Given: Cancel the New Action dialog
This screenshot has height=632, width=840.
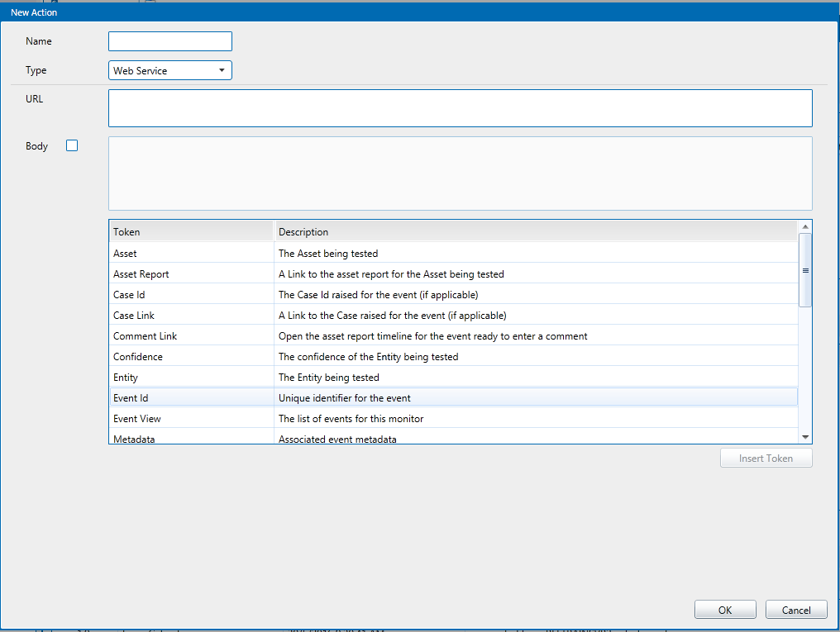Looking at the screenshot, I should (796, 611).
